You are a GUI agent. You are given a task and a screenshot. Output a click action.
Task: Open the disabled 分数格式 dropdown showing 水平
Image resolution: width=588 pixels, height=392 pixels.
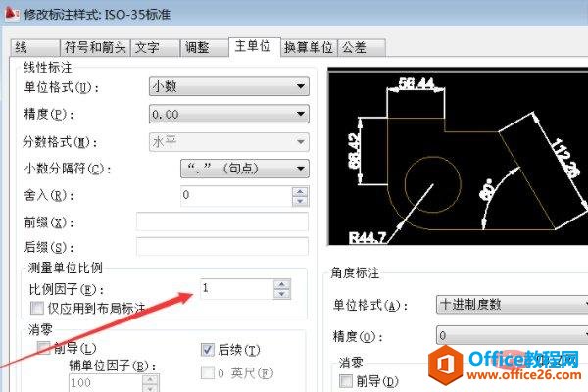[x=228, y=142]
